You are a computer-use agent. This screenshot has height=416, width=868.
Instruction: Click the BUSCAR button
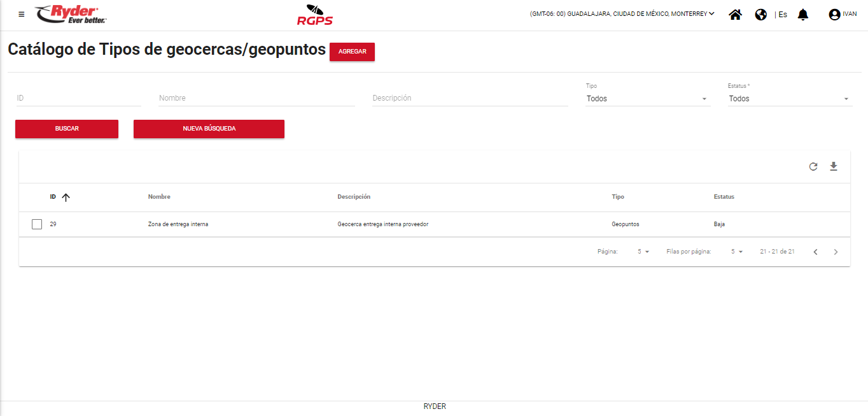pos(67,129)
